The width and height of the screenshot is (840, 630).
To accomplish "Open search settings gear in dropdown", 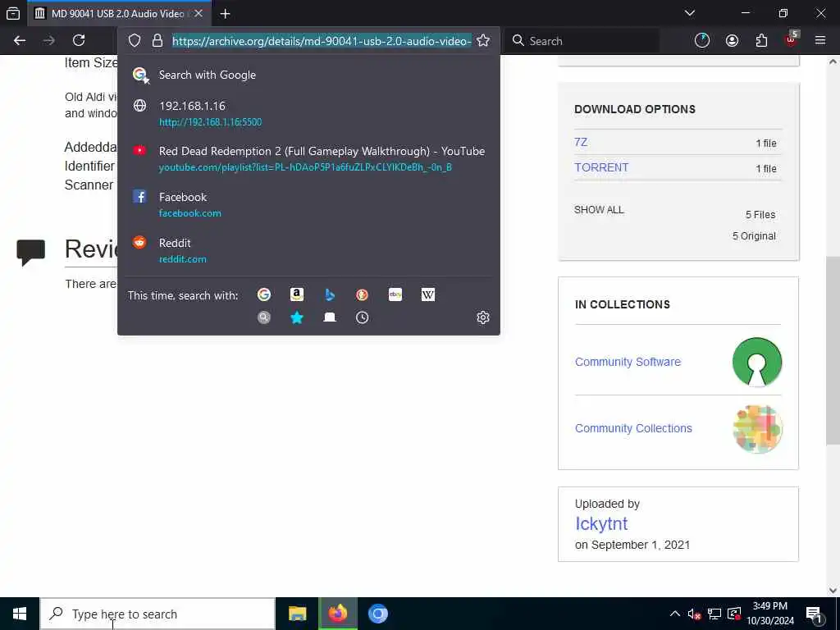I will [482, 317].
